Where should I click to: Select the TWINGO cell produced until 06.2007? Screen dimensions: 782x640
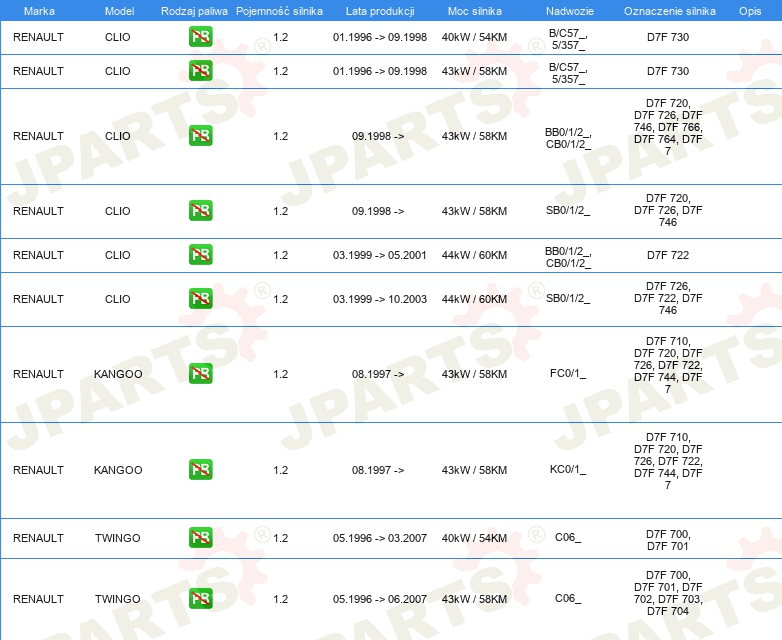(x=118, y=599)
